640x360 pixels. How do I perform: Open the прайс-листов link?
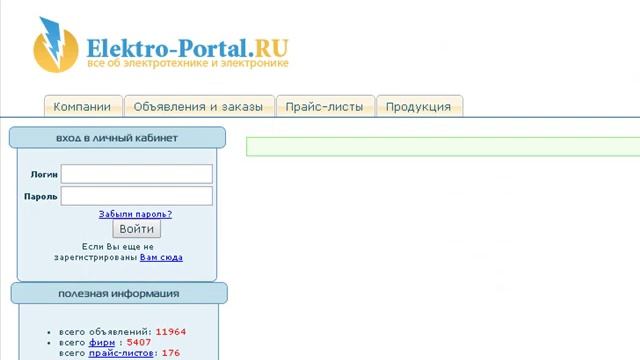coord(121,353)
